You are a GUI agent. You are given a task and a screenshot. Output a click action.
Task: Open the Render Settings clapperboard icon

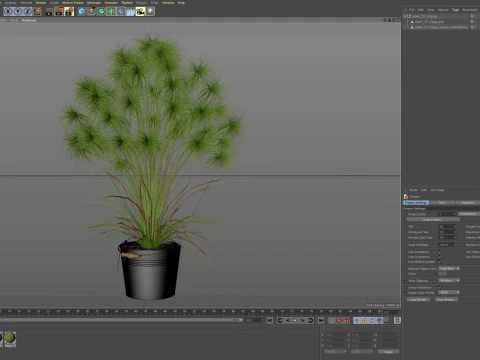(69, 12)
